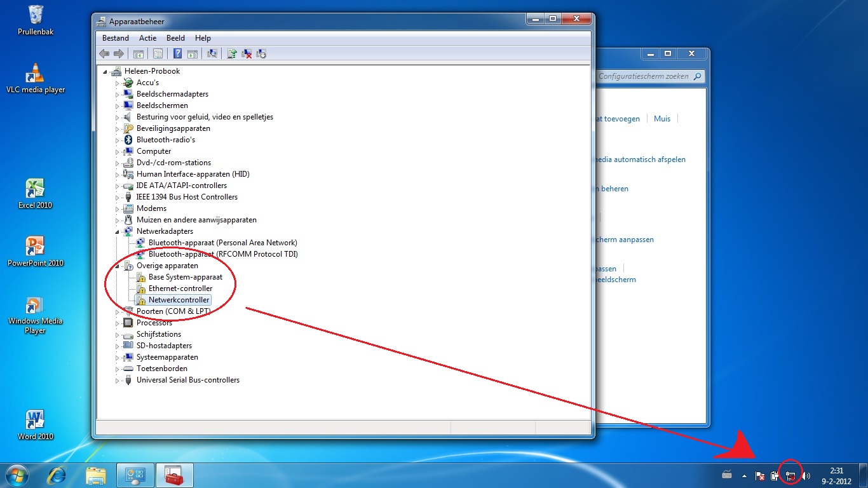Click the Uninstall device toolbar icon
The image size is (868, 488).
247,54
